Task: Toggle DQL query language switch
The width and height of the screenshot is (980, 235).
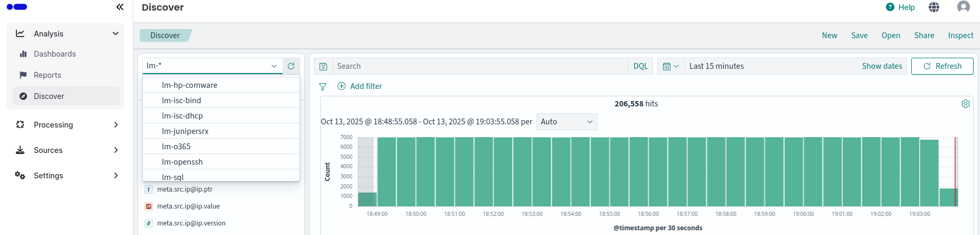Action: pyautogui.click(x=640, y=66)
